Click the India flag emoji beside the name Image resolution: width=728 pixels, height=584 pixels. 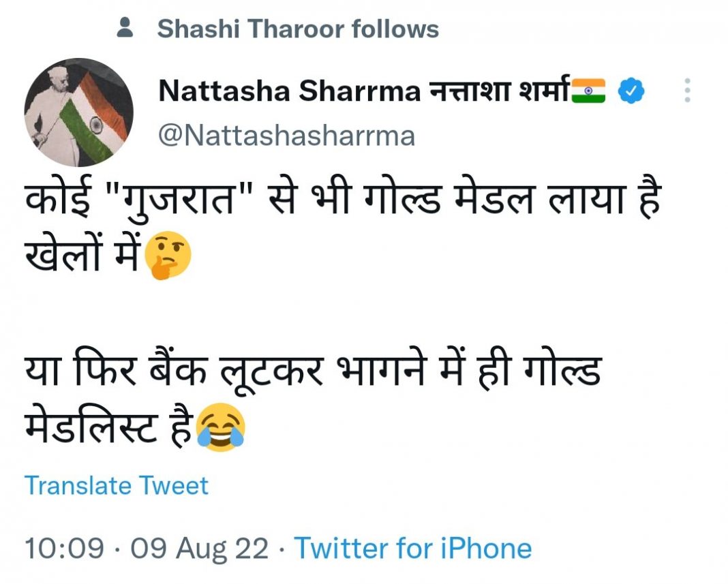pos(588,91)
